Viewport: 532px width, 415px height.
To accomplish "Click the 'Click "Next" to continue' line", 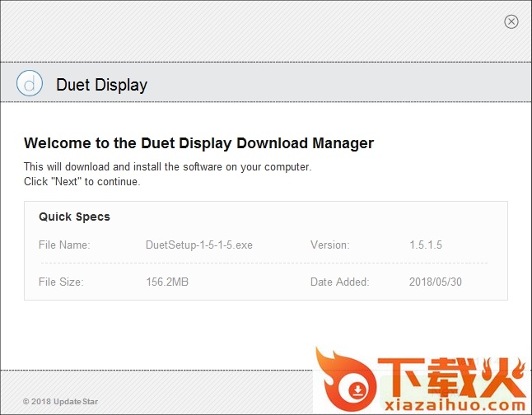I will (82, 181).
